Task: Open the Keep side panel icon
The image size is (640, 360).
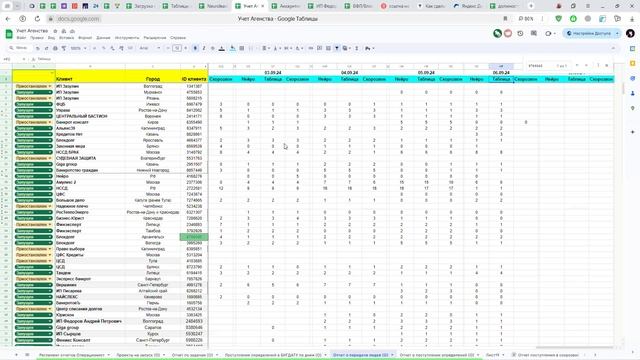Action: click(x=632, y=63)
